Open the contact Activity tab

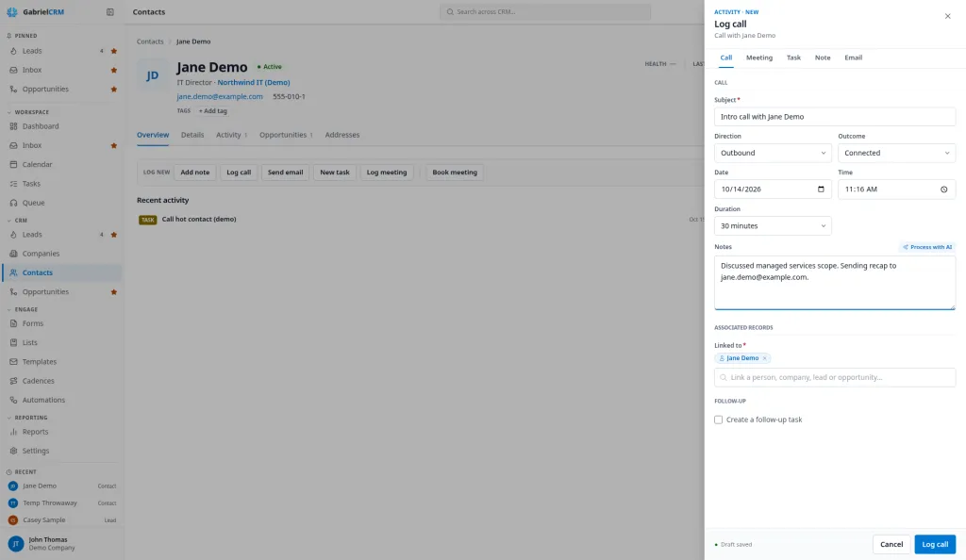point(231,135)
